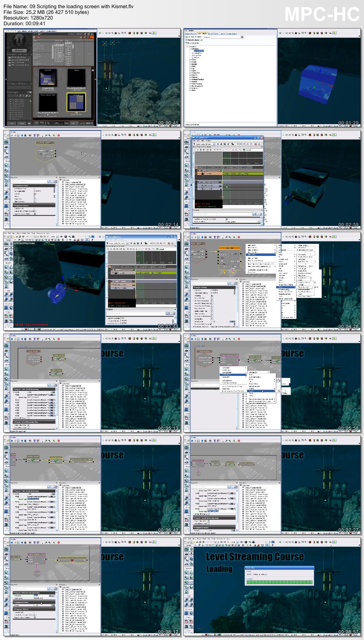Select the Events group tab in the small Matinee window

249,168
